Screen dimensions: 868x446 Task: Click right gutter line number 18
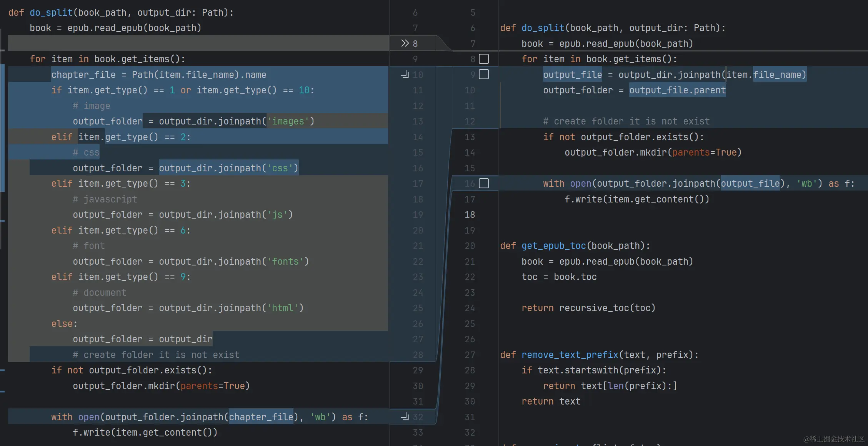[x=470, y=215]
